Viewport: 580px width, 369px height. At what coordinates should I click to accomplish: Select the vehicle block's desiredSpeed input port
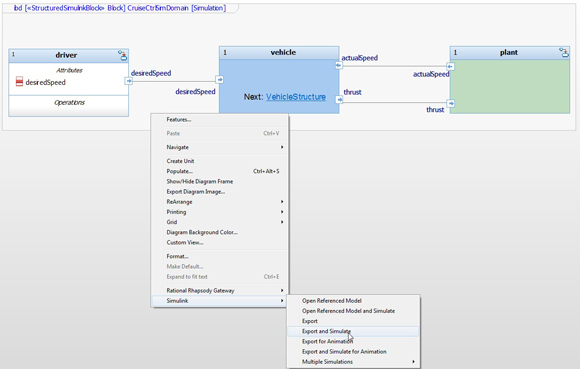(x=219, y=79)
